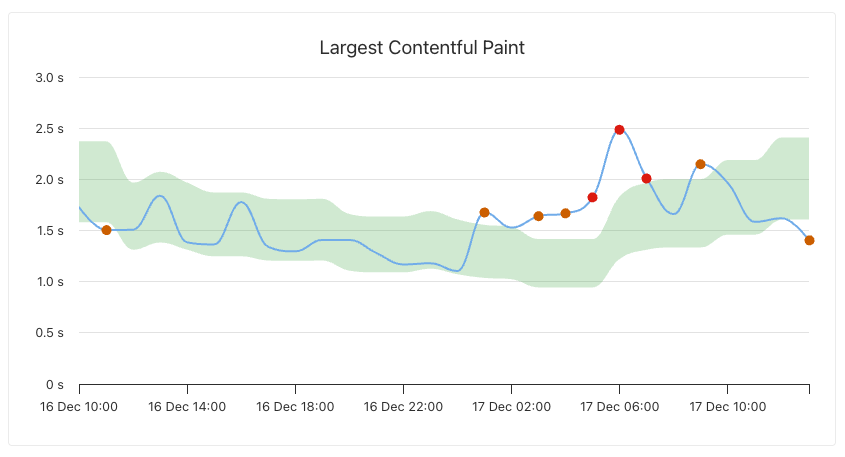The width and height of the screenshot is (845, 457).
Task: Select the red point on the 2.0 s gridline
Action: pos(646,178)
